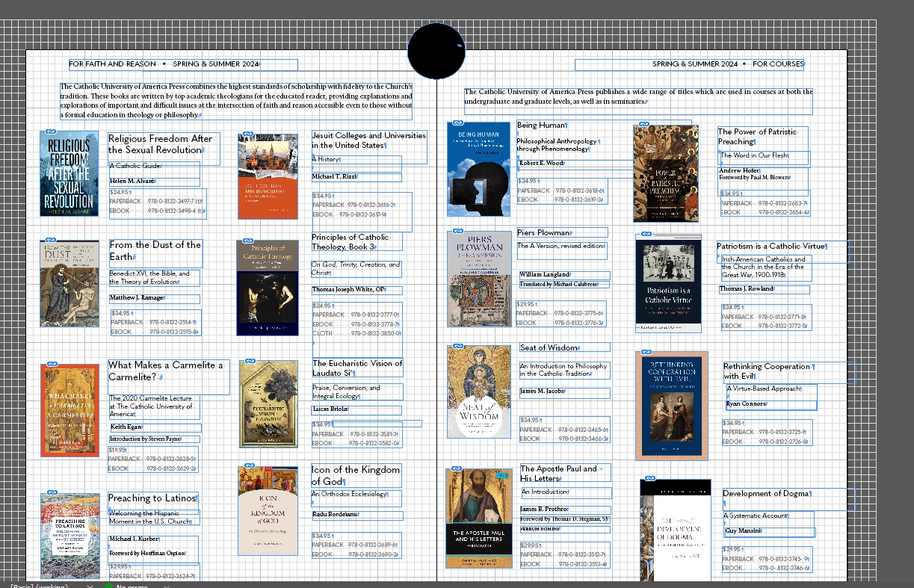Screen dimensions: 914x588
Task: Select the Power of Patristic Preaching cover image
Action: [665, 173]
